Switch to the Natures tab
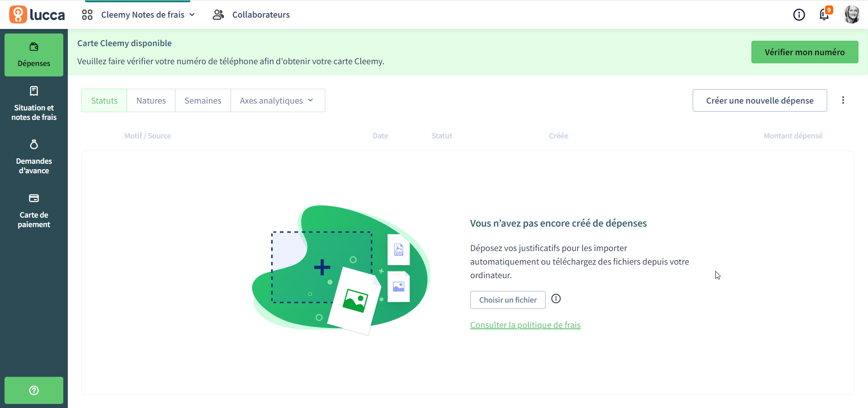The width and height of the screenshot is (868, 408). click(151, 100)
